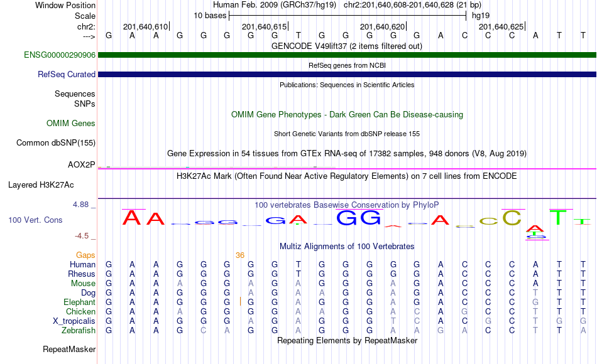This screenshot has height=364, width=597.
Task: Click the Sequences SNPs track label
Action: click(x=75, y=99)
